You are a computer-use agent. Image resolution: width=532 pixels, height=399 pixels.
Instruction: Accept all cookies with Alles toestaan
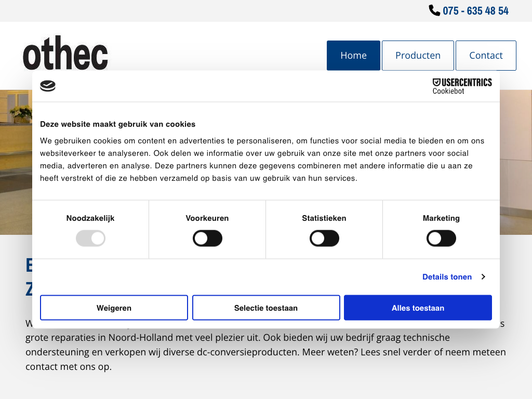click(x=418, y=308)
